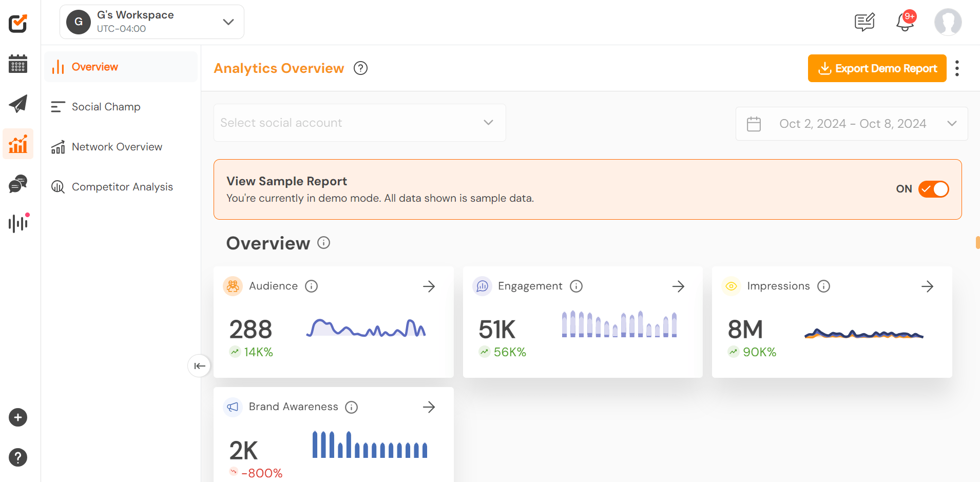Screen dimensions: 980x482
Task: Open the Oct 2 - Oct 8 date range
Action: (x=852, y=124)
